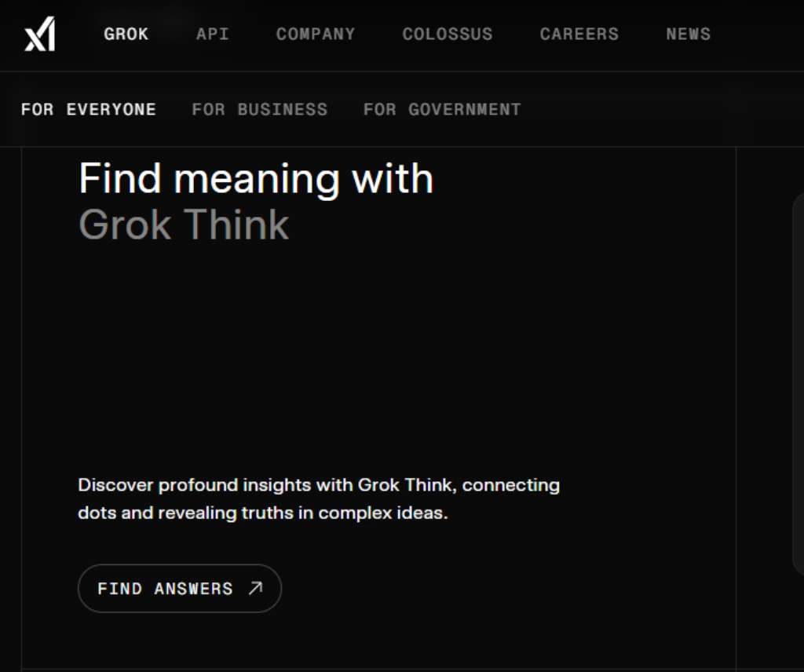Browse the CAREERS section
This screenshot has height=672, width=804.
pos(579,34)
